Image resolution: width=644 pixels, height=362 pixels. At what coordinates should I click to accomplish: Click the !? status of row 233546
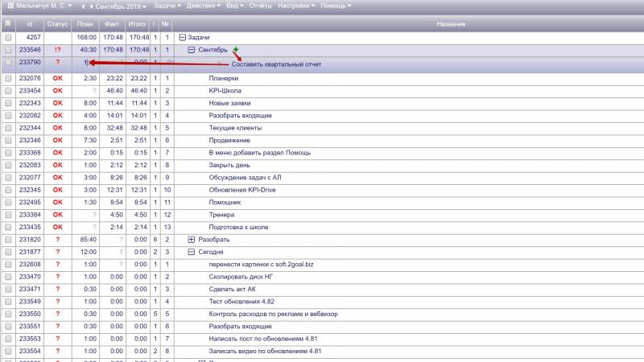[57, 50]
